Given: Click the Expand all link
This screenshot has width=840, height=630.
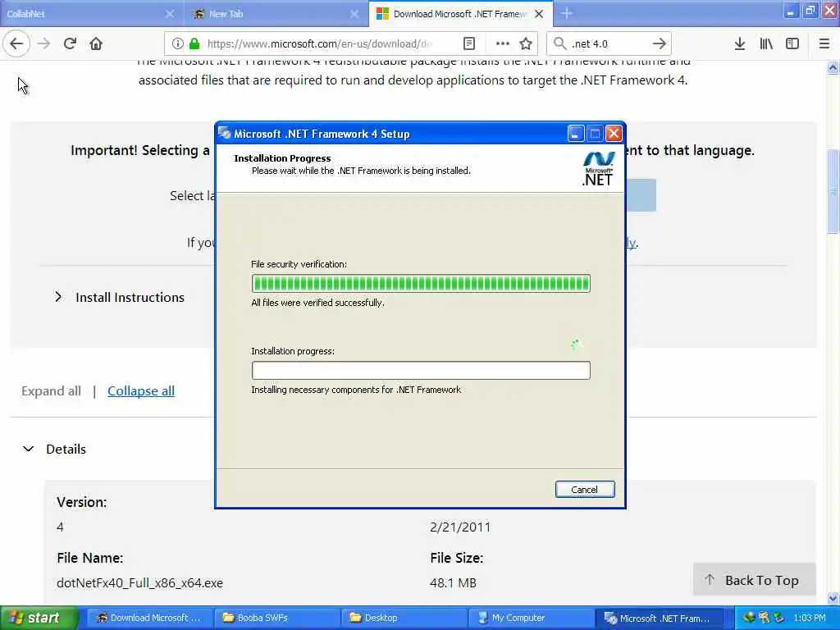Looking at the screenshot, I should [51, 391].
